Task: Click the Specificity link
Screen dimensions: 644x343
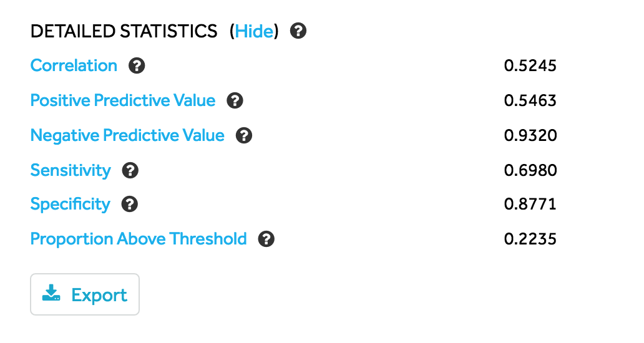Action: pos(70,204)
